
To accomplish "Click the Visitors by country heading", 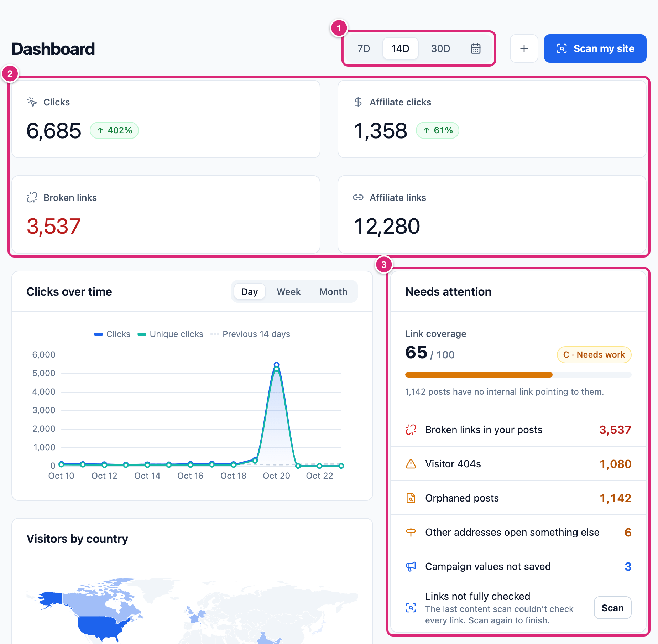I will (x=77, y=539).
